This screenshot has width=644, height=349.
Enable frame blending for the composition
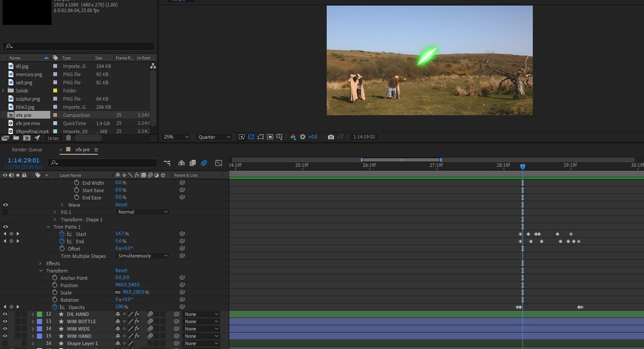coord(193,163)
